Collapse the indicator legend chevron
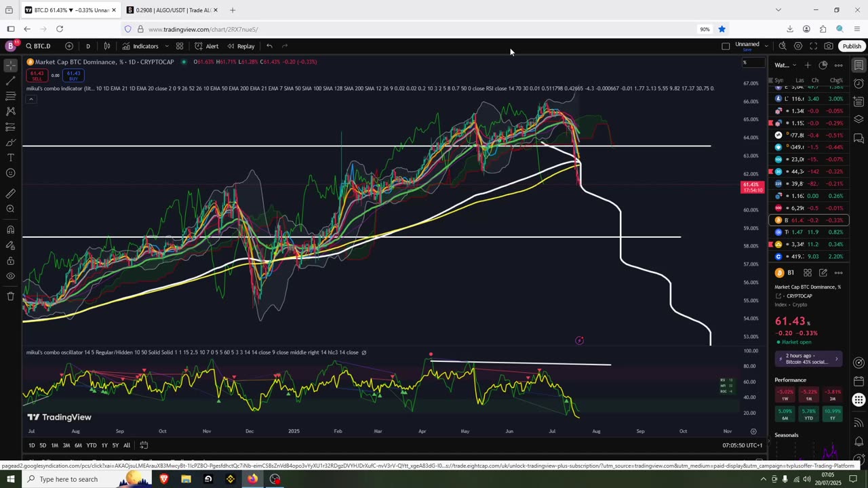The width and height of the screenshot is (868, 488). [x=31, y=100]
